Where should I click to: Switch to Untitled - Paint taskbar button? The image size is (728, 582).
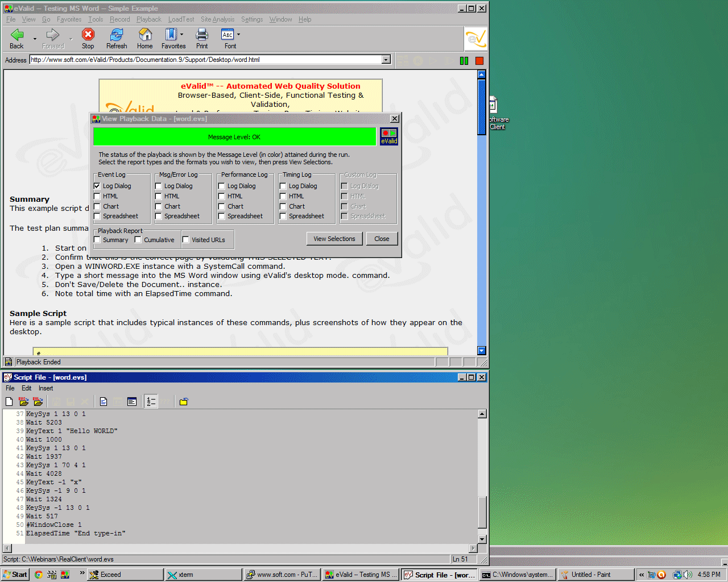[x=595, y=575]
